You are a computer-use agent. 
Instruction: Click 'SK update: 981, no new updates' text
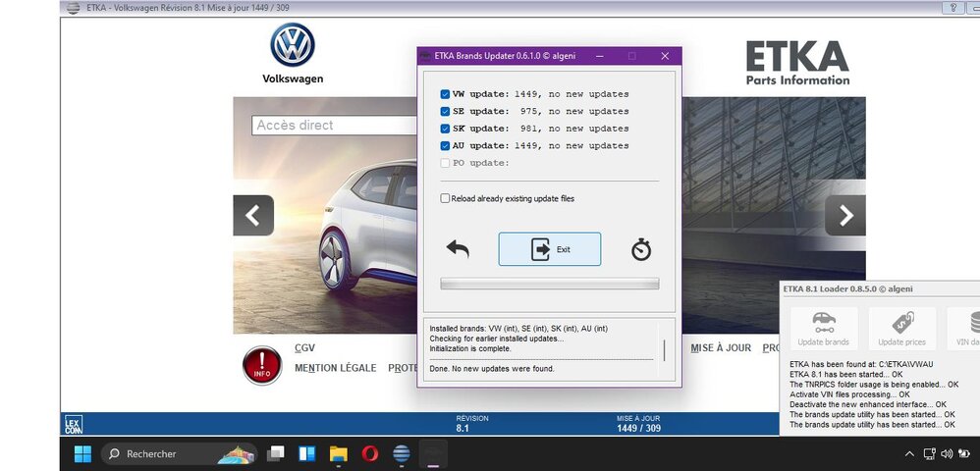541,129
